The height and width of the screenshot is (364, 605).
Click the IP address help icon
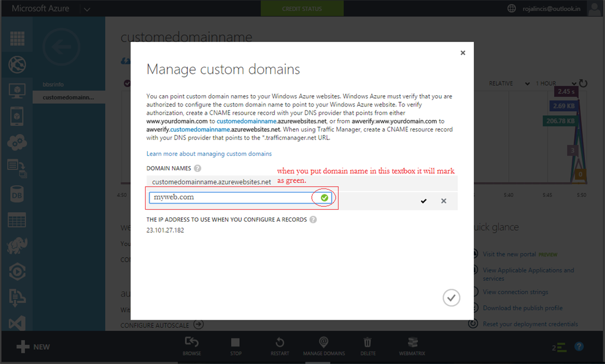pos(313,220)
